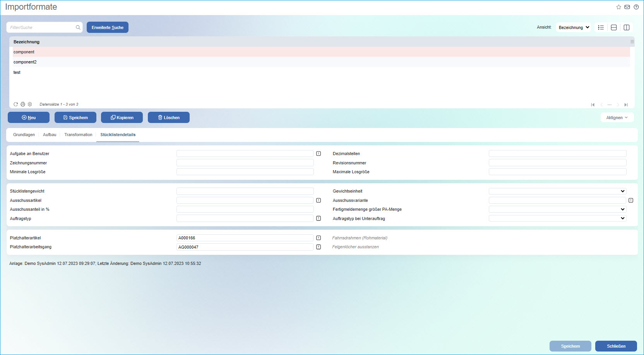Screen dimensions: 644x355
Task: Expand the Aktionen menu
Action: coord(617,118)
